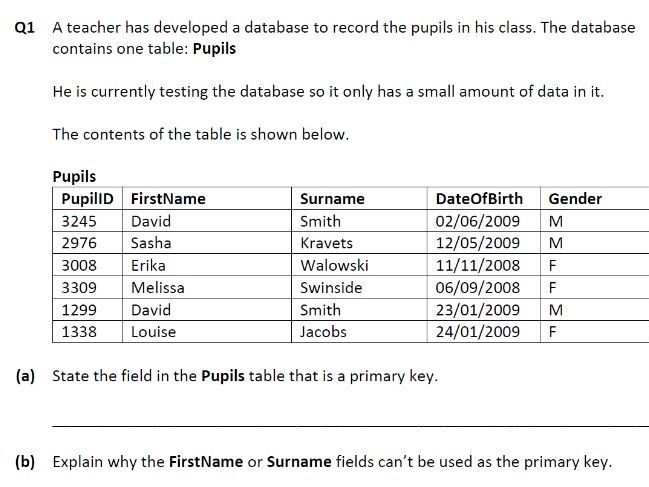The image size is (649, 487).
Task: Click the bold Pupils title above the table
Action: [74, 177]
